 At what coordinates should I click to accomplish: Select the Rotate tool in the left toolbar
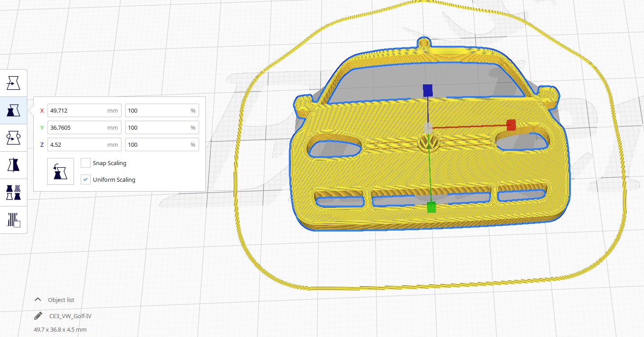tap(13, 138)
